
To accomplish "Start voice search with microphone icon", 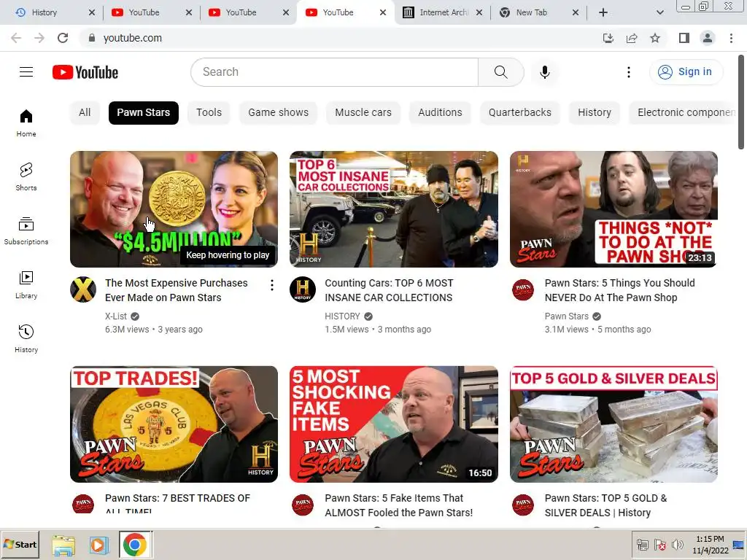I will (x=544, y=72).
